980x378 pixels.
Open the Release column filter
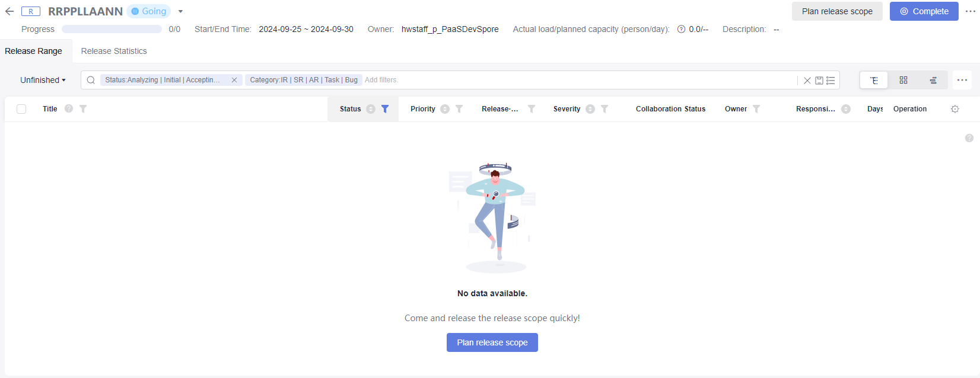(532, 109)
